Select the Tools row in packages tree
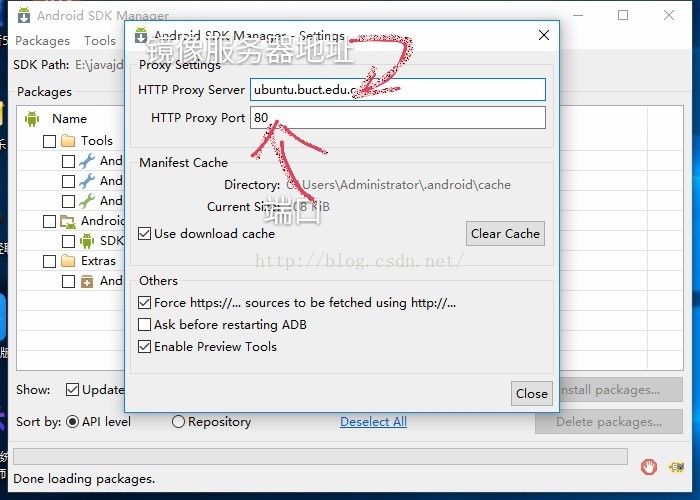The width and height of the screenshot is (700, 500). coord(96,141)
